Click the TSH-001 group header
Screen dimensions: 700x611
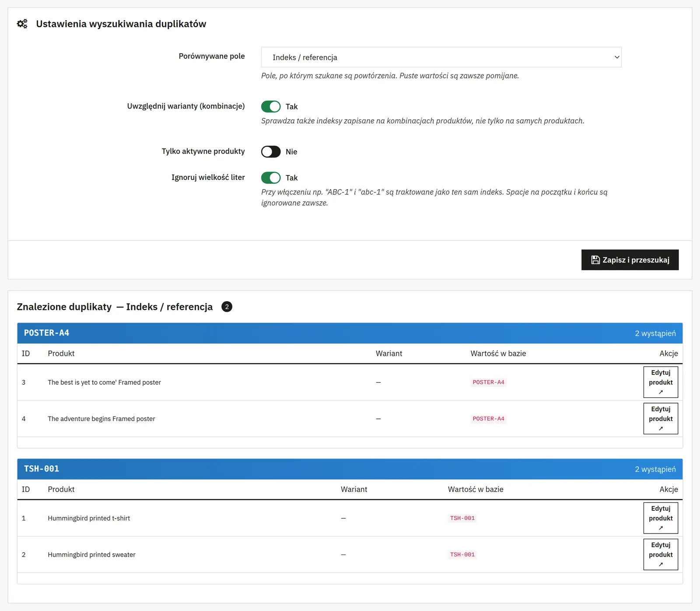350,469
